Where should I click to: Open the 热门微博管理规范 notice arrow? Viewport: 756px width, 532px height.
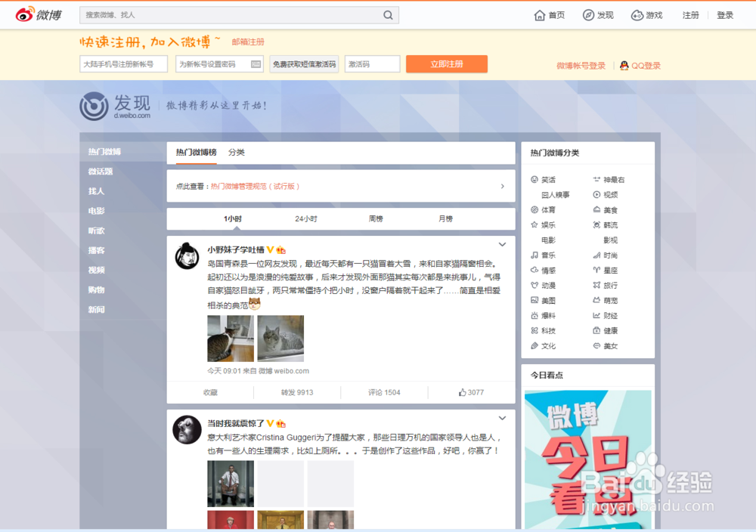click(503, 186)
